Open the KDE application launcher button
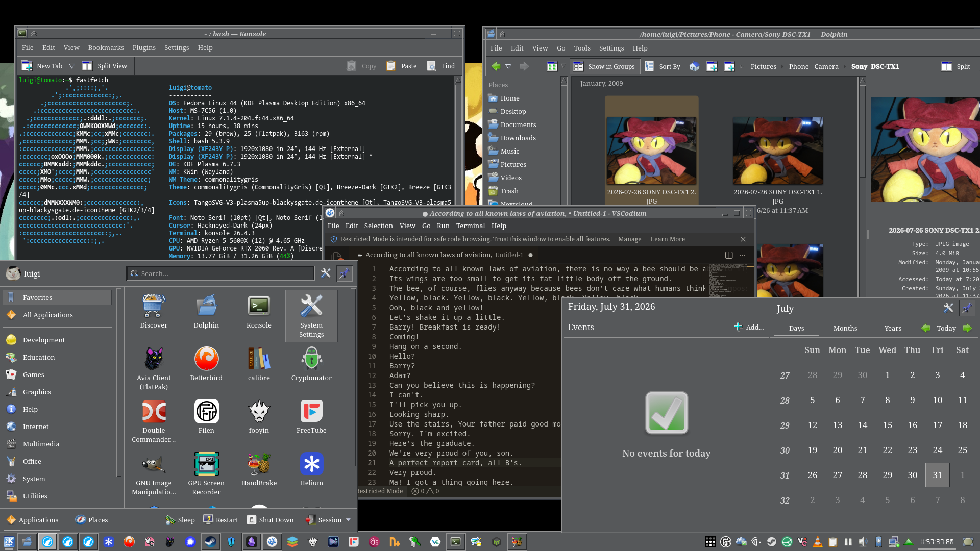This screenshot has height=551, width=980. pos(9,542)
